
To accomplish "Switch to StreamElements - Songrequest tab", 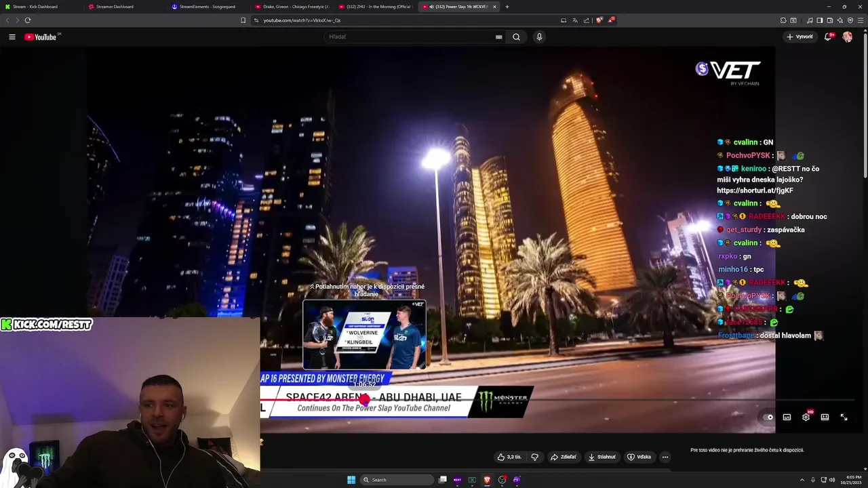I will (207, 7).
